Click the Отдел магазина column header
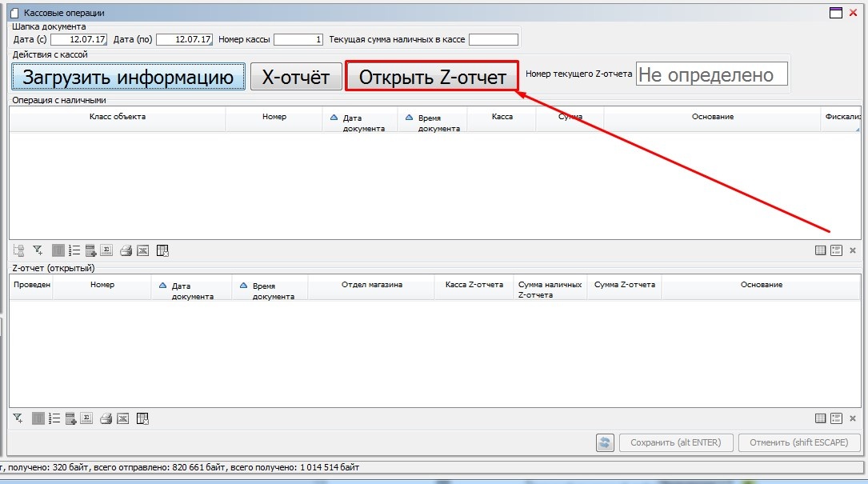Screen dimensions: 868x484 click(371, 285)
